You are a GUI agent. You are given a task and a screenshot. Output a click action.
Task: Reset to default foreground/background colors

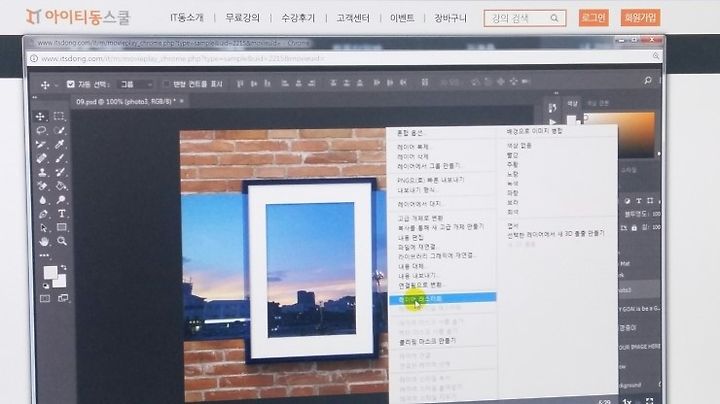46,286
